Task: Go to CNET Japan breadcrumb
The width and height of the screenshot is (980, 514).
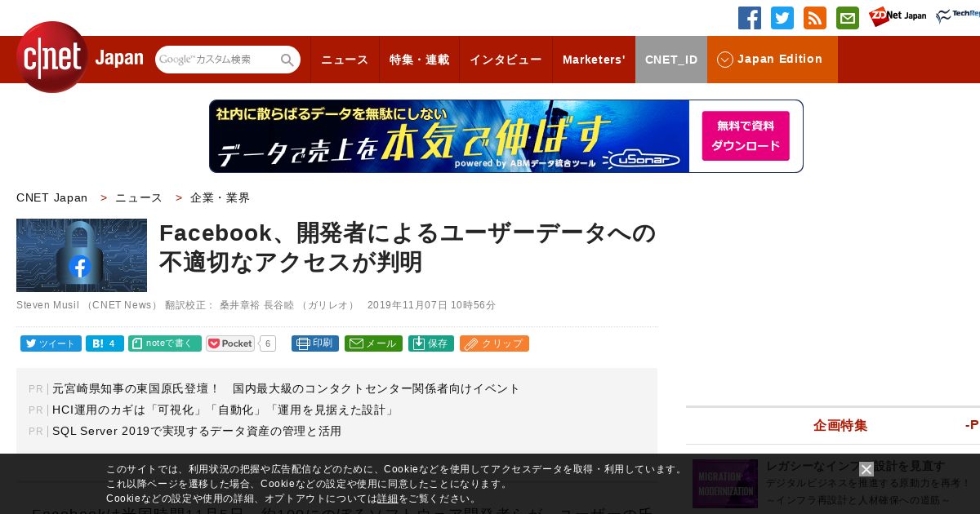Action: pos(51,197)
